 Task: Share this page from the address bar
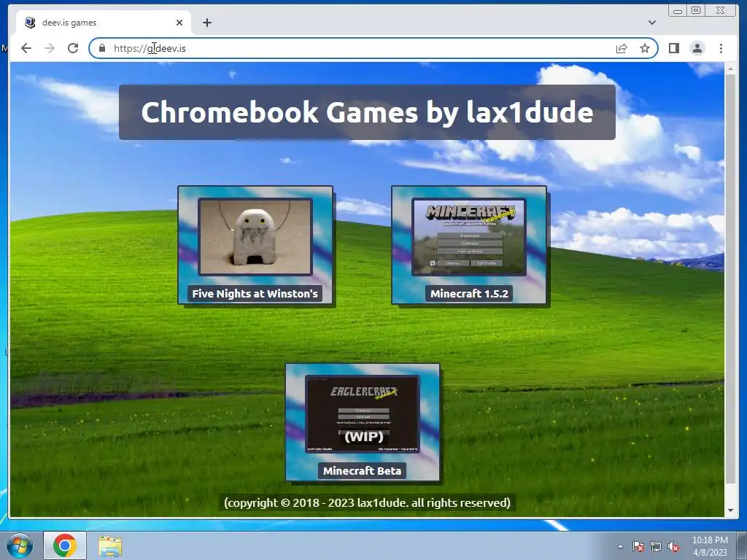(x=622, y=48)
